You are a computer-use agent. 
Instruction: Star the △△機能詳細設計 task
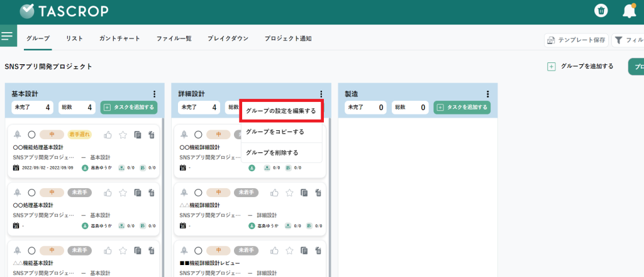289,193
